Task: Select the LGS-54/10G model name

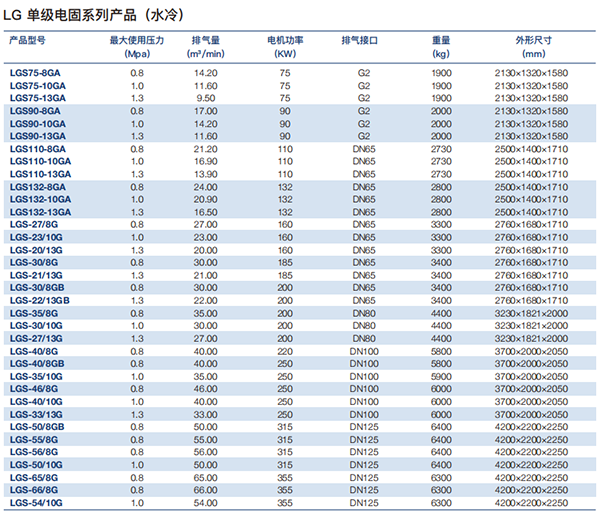Action: (x=37, y=502)
